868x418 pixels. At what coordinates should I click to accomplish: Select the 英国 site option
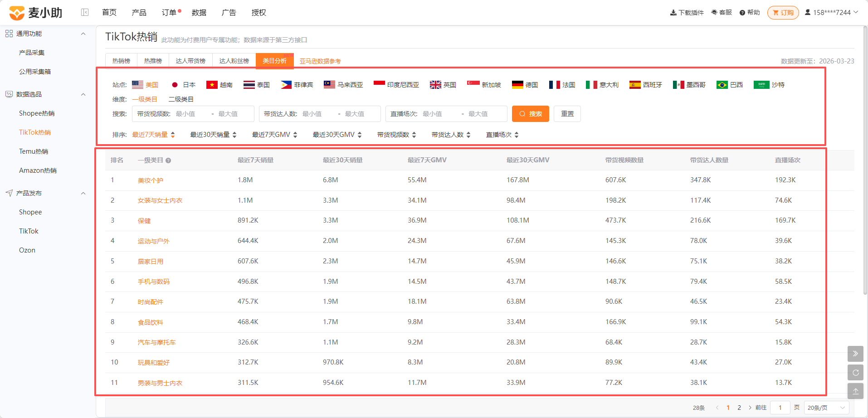click(x=443, y=85)
